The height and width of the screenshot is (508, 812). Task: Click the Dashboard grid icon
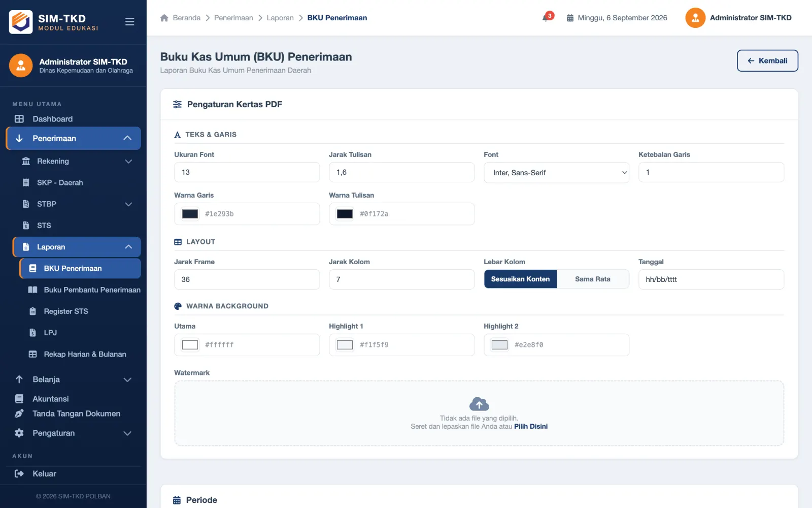(x=19, y=119)
